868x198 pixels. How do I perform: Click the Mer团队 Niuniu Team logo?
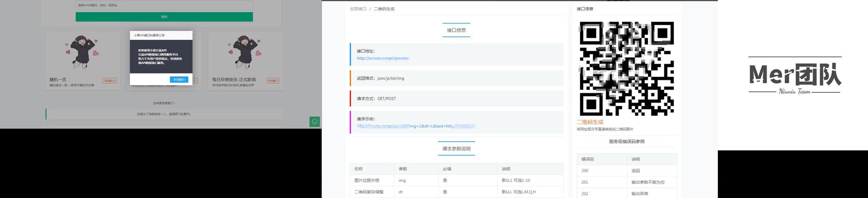[795, 76]
